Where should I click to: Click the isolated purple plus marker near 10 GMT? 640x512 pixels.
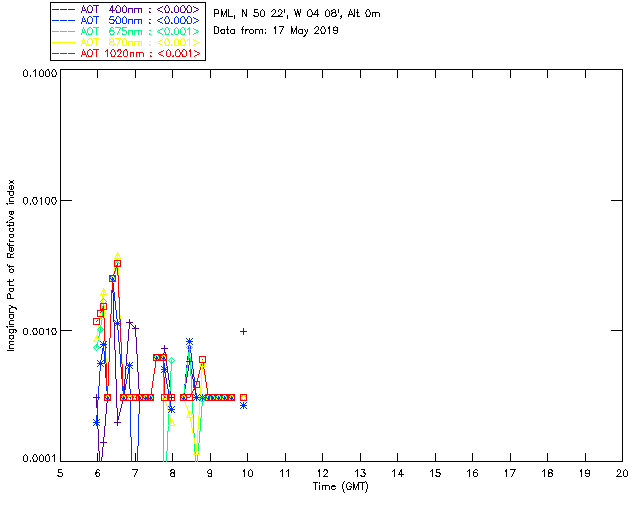click(243, 332)
